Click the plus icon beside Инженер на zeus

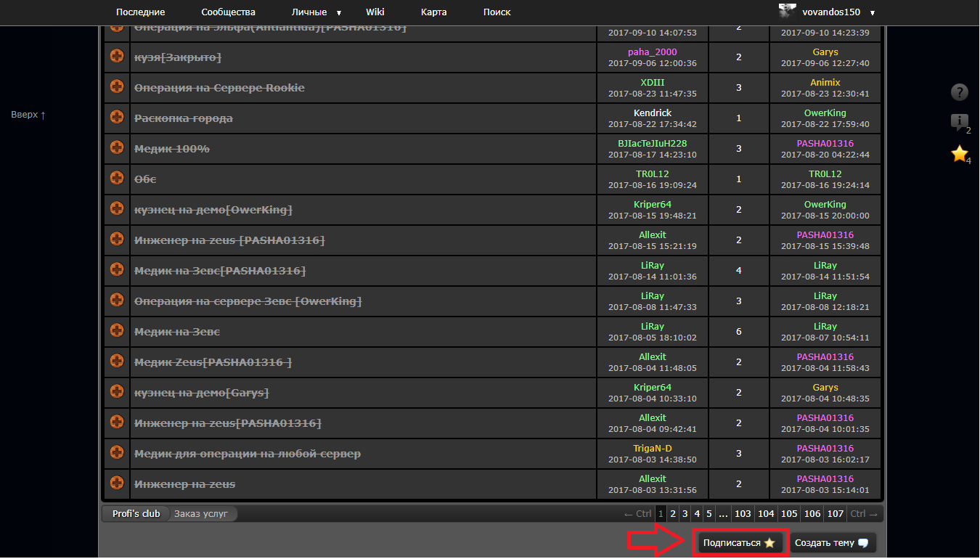point(116,483)
